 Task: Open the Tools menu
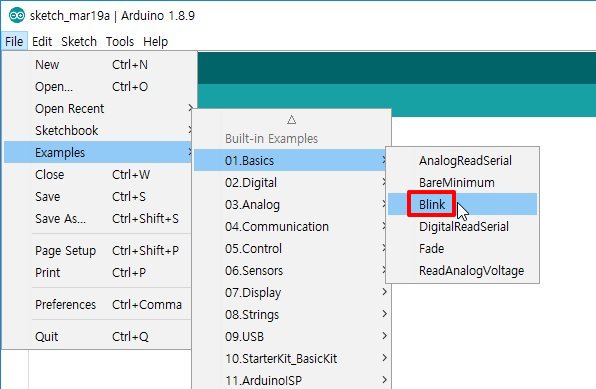pyautogui.click(x=120, y=41)
